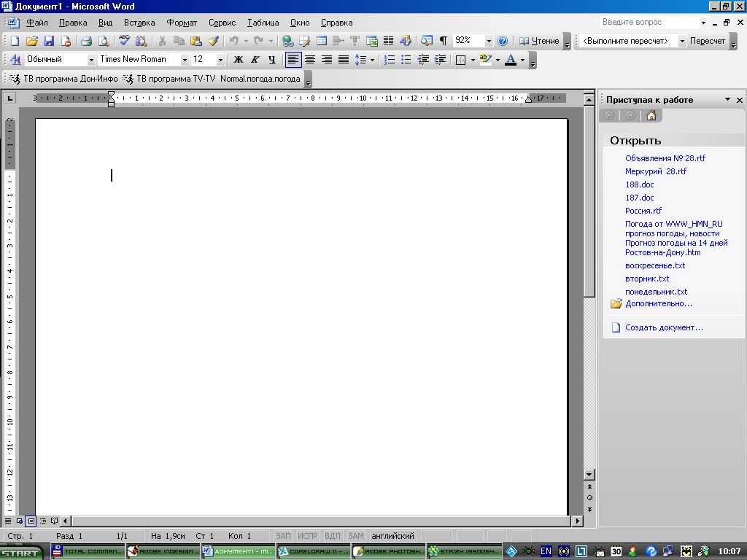This screenshot has height=560, width=747.
Task: Toggle Italic formatting (К)
Action: click(255, 60)
